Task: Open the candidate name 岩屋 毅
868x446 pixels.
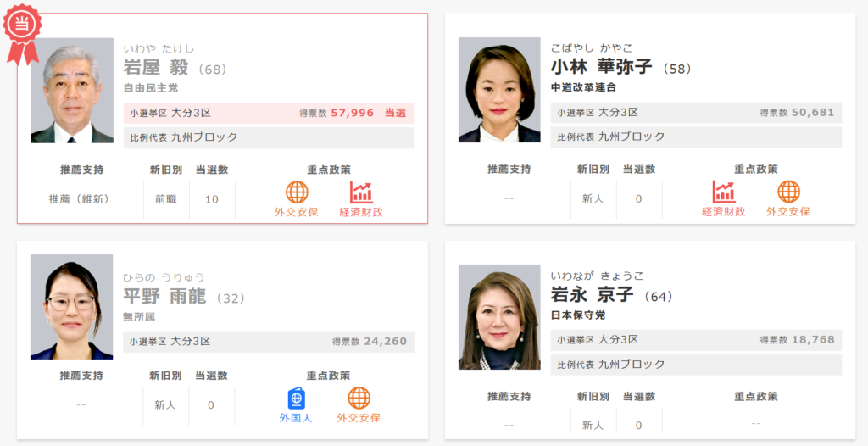Action: click(x=156, y=68)
